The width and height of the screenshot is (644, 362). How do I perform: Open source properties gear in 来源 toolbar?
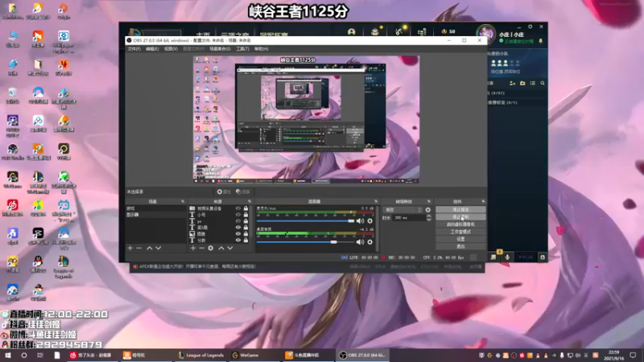point(211,248)
